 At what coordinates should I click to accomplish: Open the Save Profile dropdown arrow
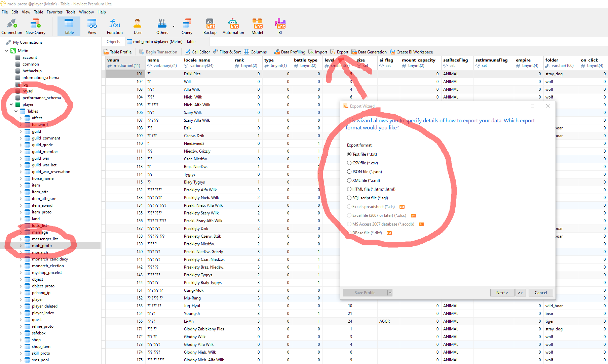pyautogui.click(x=390, y=293)
